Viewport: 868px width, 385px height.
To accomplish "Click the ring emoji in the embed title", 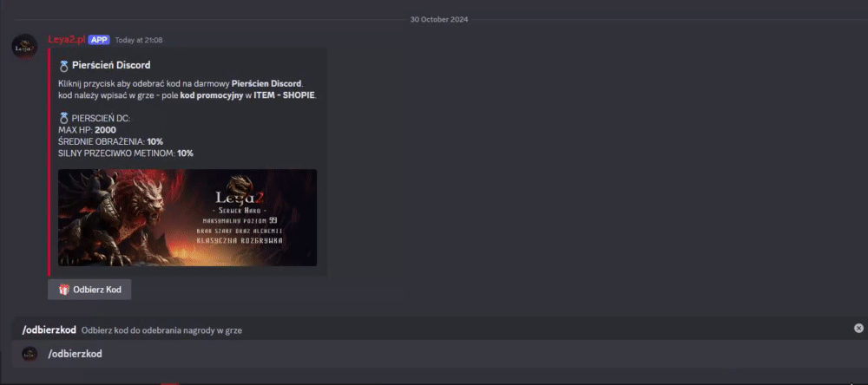I will 63,66.
